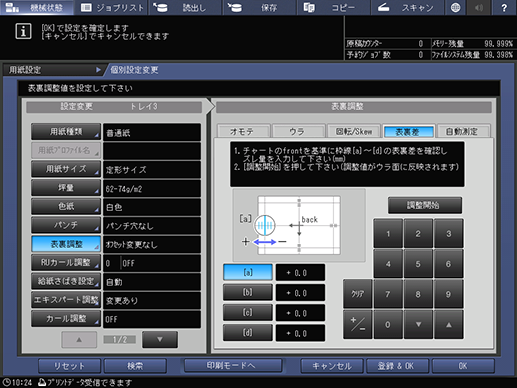Open the 坪量 paper weight setting

point(66,188)
